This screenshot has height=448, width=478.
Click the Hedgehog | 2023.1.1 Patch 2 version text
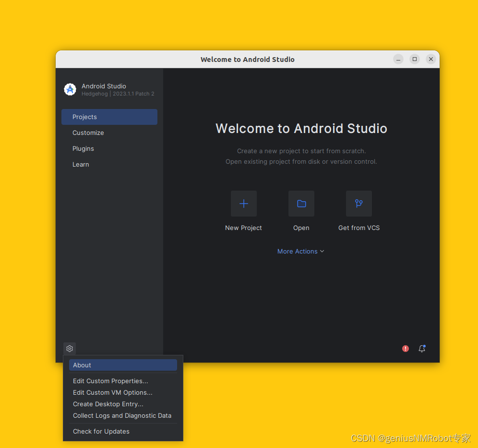pos(118,94)
